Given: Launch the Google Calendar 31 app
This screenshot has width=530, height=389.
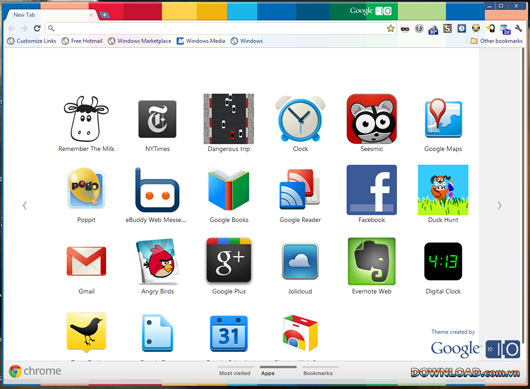Looking at the screenshot, I should click(x=228, y=333).
